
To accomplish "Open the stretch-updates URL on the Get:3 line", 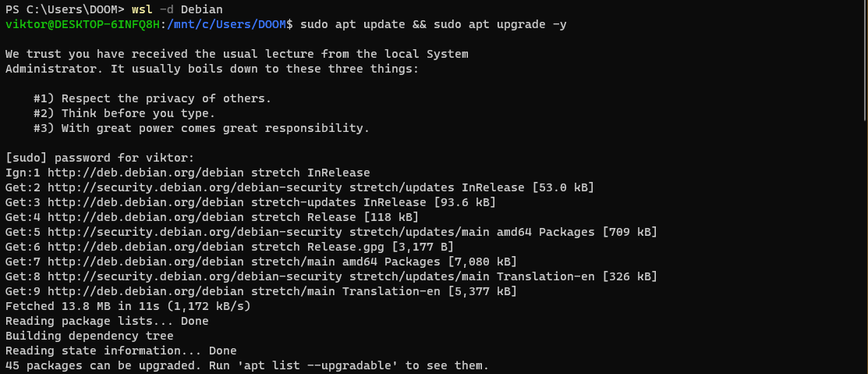I will (x=146, y=202).
